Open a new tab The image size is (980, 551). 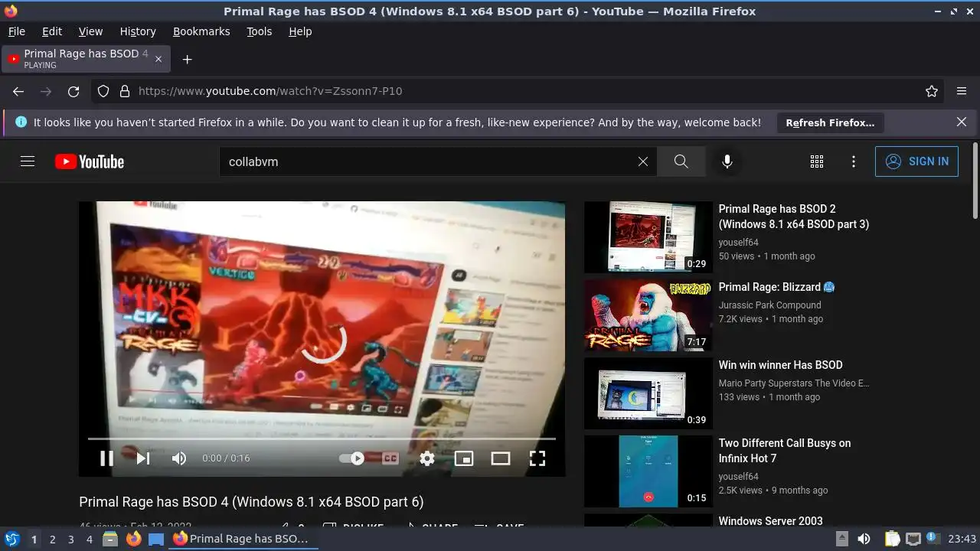click(x=187, y=59)
